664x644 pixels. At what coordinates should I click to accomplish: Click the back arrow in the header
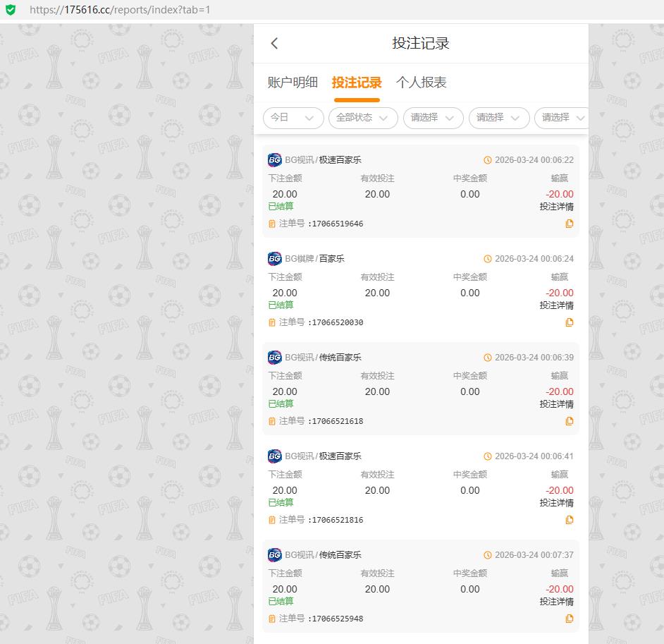point(274,44)
